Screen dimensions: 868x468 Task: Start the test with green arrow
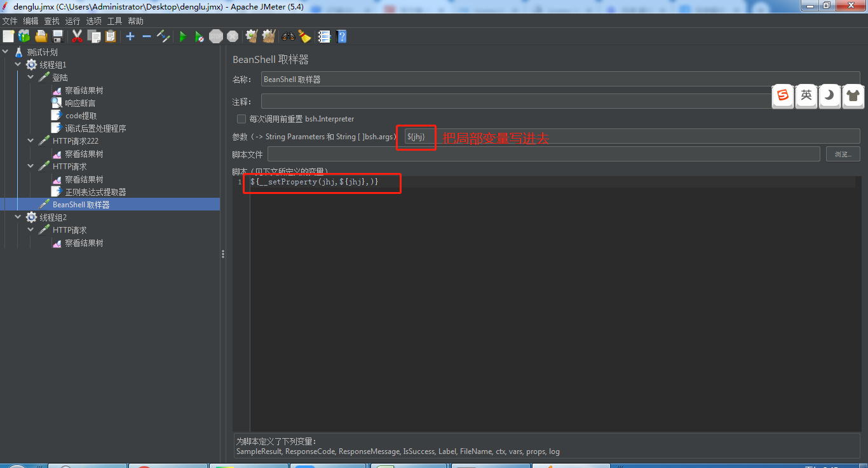[183, 36]
